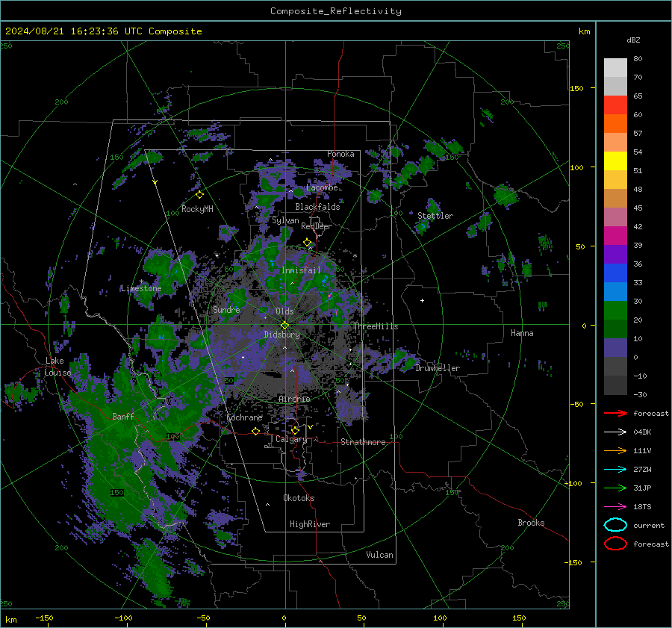Click the RockyMH map label
This screenshot has width=672, height=628.
click(197, 209)
